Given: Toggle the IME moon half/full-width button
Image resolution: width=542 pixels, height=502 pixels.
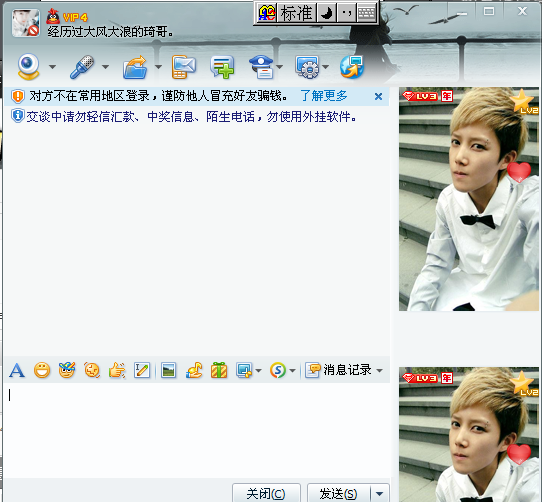Looking at the screenshot, I should point(326,13).
